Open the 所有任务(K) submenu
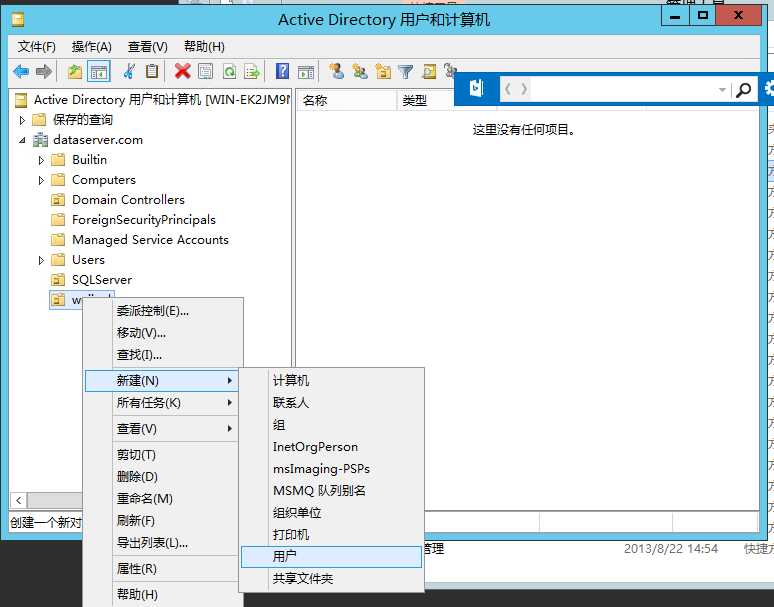This screenshot has width=774, height=607. (161, 403)
